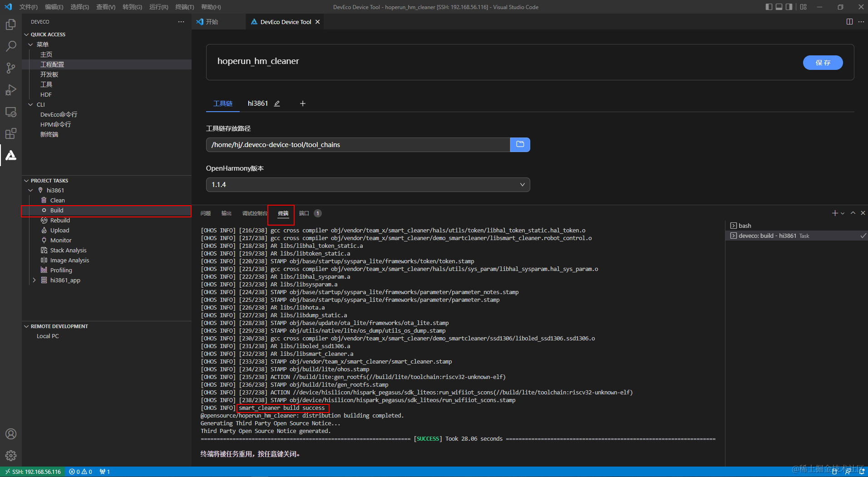
Task: Open the terminal launch profile dropdown arrow
Action: coord(843,213)
